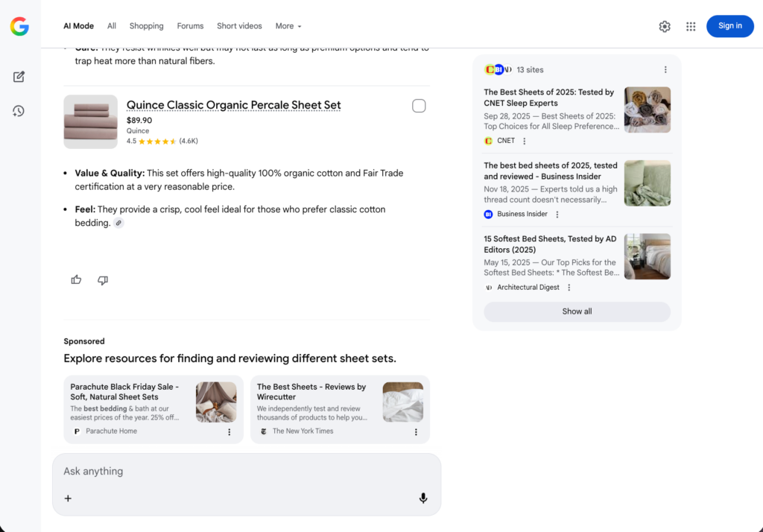
Task: Open quick settings gear icon
Action: tap(665, 26)
